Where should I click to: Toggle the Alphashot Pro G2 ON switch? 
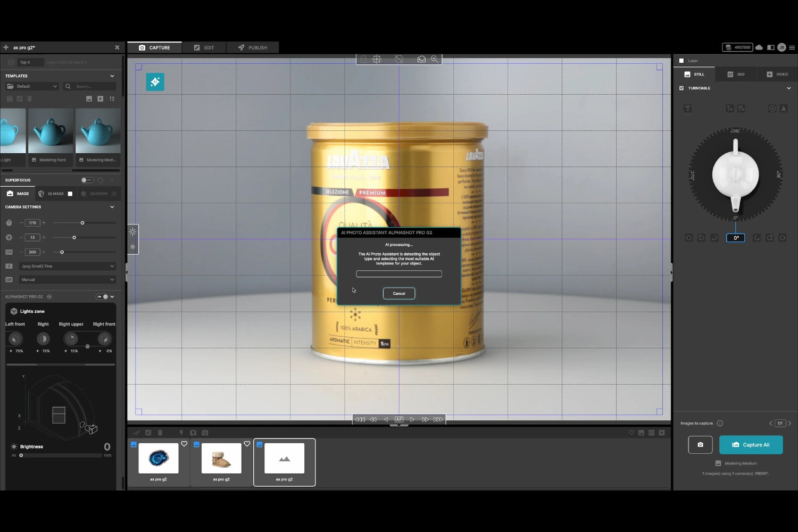tap(102, 297)
